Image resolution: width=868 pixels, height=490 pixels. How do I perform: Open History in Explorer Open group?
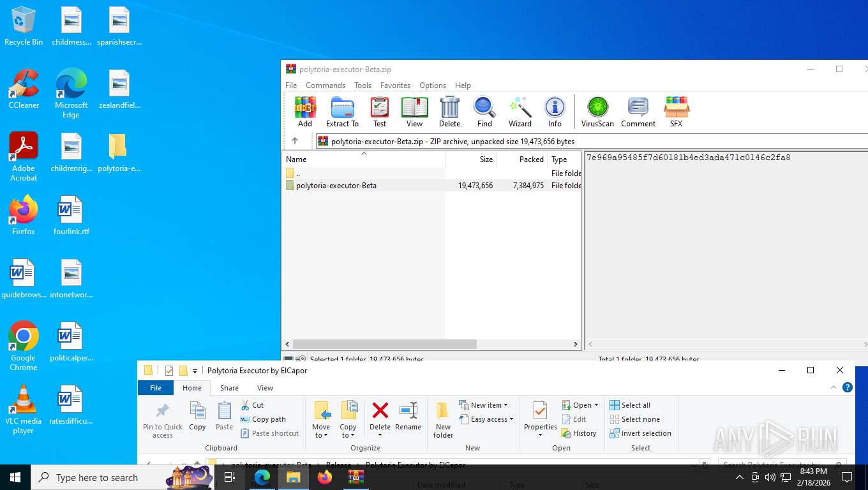pos(579,433)
